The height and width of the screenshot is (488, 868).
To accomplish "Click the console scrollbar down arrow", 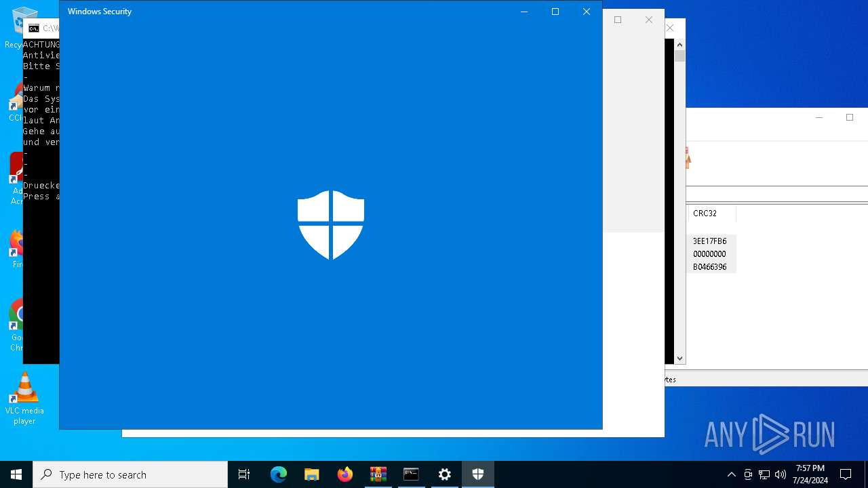I will coord(679,359).
